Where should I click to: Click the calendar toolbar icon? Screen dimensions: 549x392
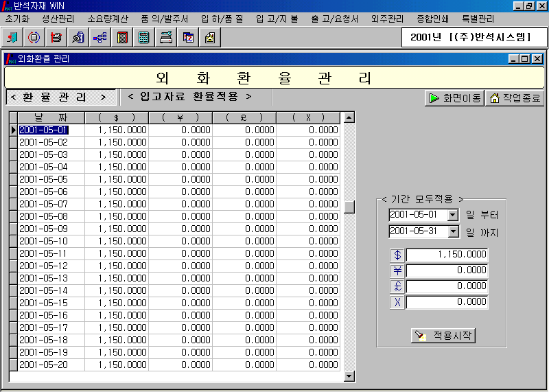click(x=187, y=37)
